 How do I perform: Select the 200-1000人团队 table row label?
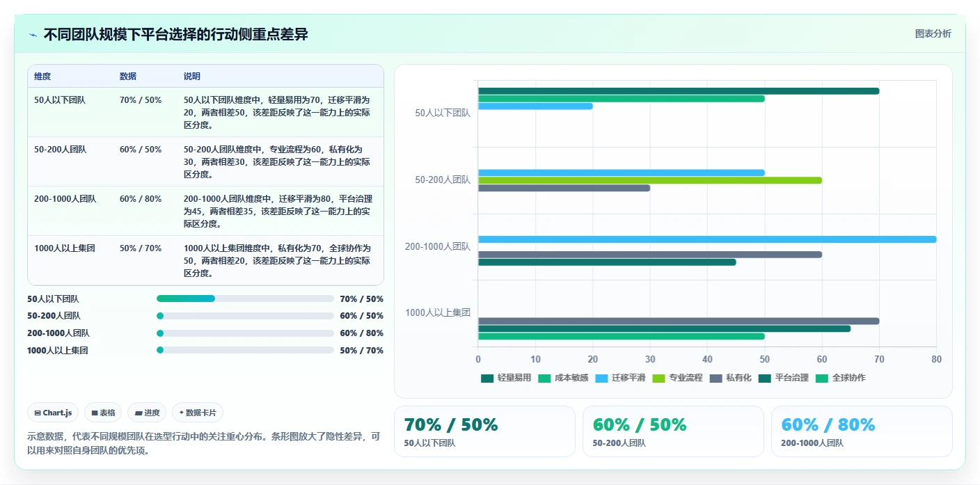click(65, 199)
